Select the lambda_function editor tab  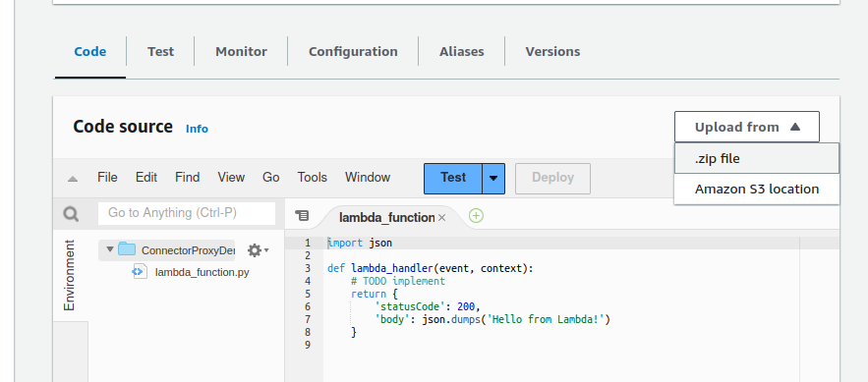pyautogui.click(x=386, y=218)
